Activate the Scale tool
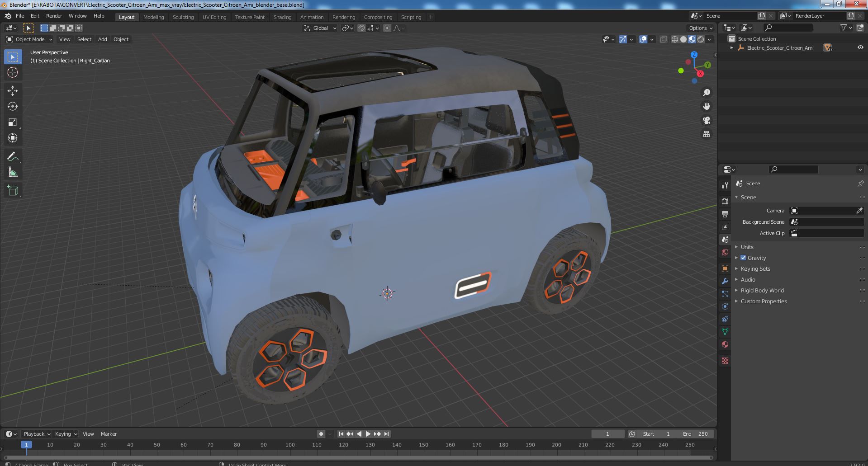This screenshot has height=466, width=868. click(x=13, y=122)
